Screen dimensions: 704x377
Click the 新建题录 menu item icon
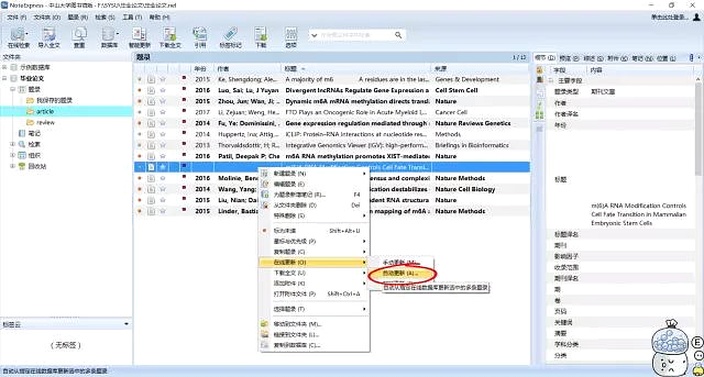265,173
